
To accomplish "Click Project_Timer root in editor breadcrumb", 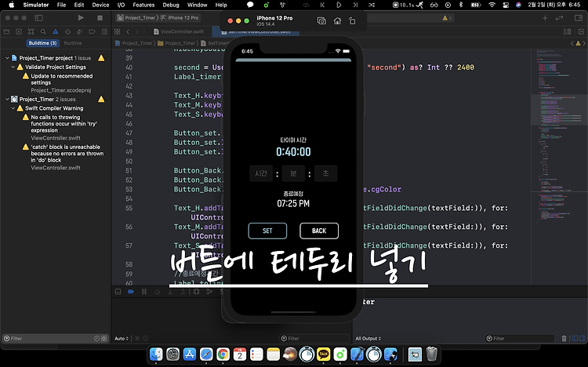I will coord(134,43).
